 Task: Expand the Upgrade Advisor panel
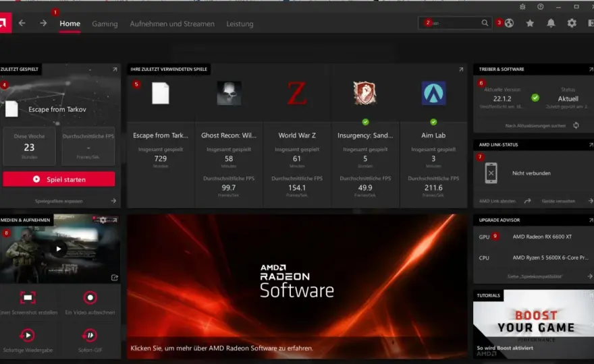tap(591, 220)
